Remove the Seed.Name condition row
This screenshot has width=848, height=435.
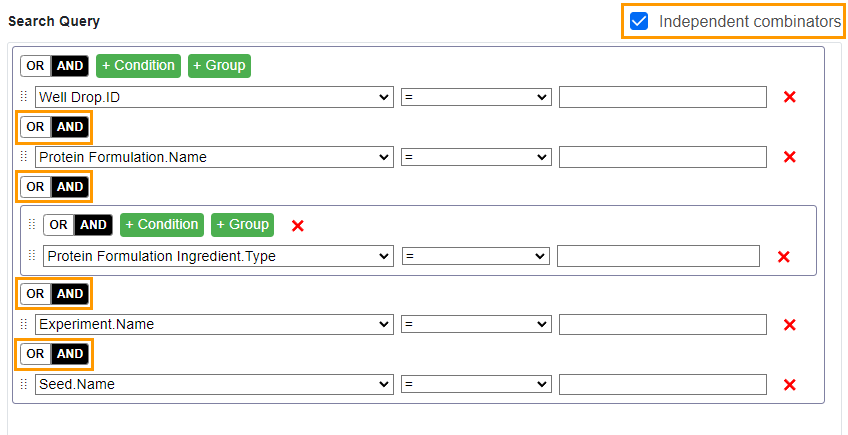click(x=789, y=385)
